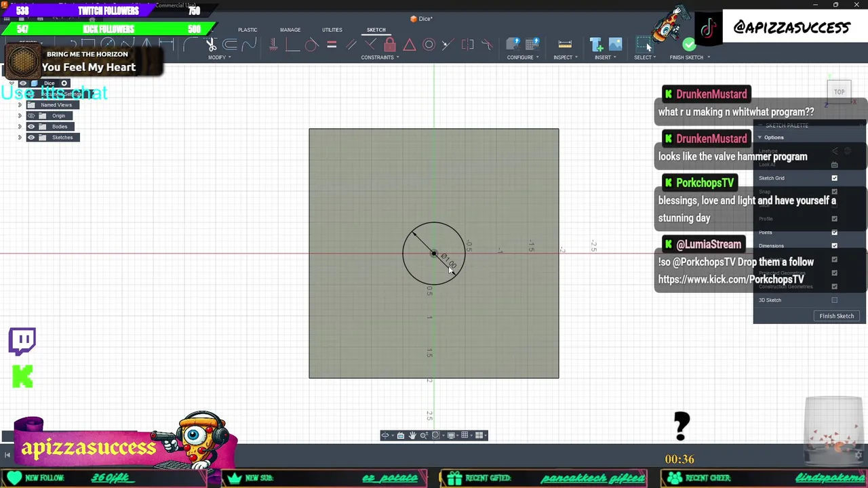Click the Insert text icon

(597, 45)
